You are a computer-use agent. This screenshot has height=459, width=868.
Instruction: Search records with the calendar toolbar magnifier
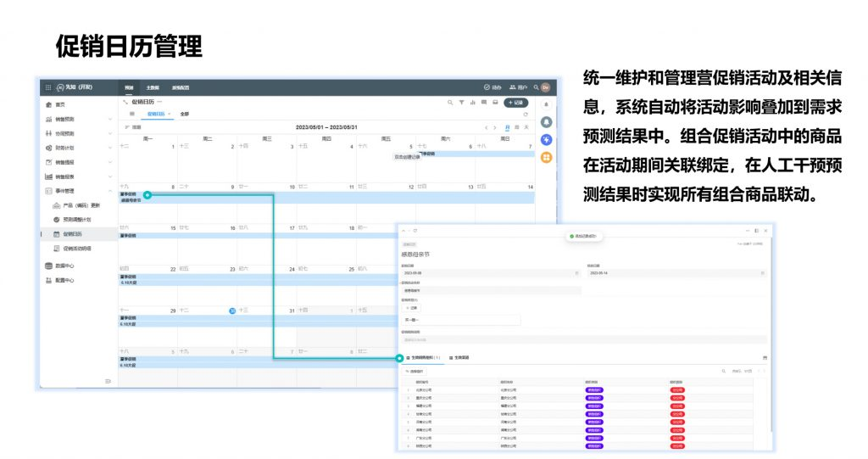pyautogui.click(x=450, y=103)
